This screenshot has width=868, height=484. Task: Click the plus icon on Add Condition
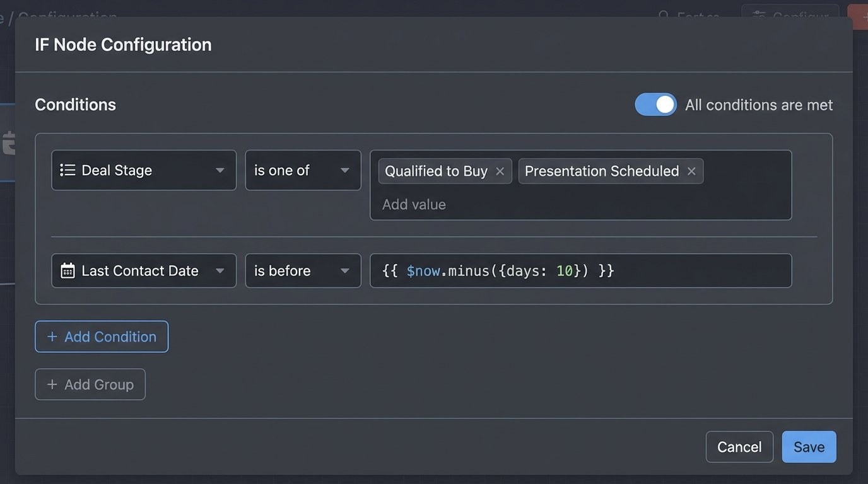52,336
